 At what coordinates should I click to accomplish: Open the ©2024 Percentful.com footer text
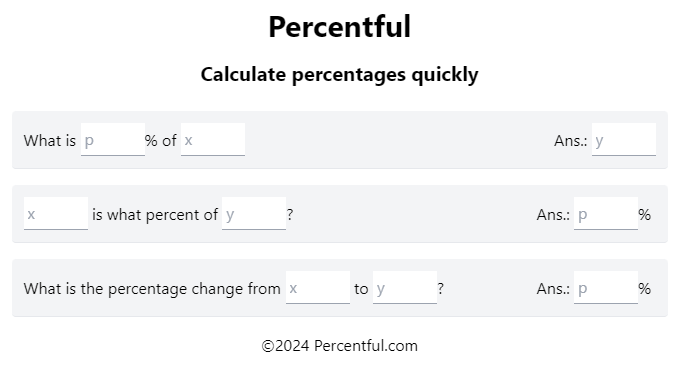[339, 346]
